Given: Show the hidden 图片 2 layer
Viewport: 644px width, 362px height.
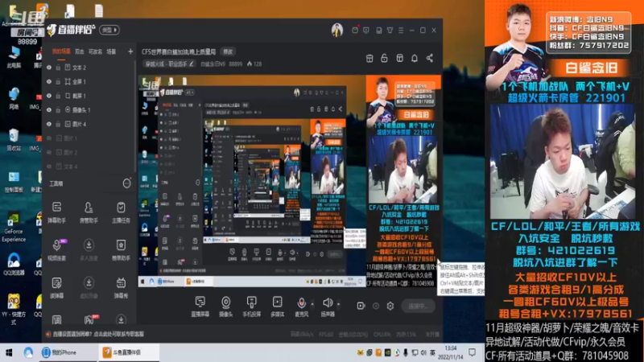Looking at the screenshot, I should pyautogui.click(x=49, y=152).
